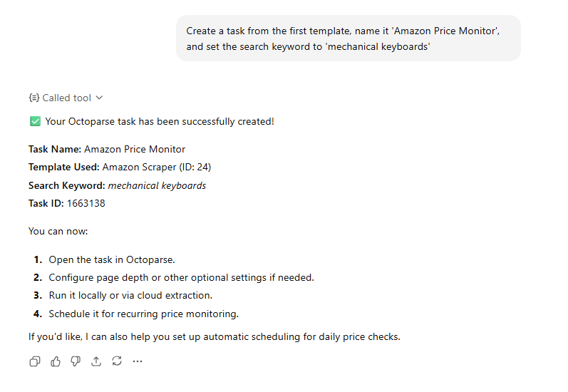Open the three-dots more options menu

coord(138,361)
